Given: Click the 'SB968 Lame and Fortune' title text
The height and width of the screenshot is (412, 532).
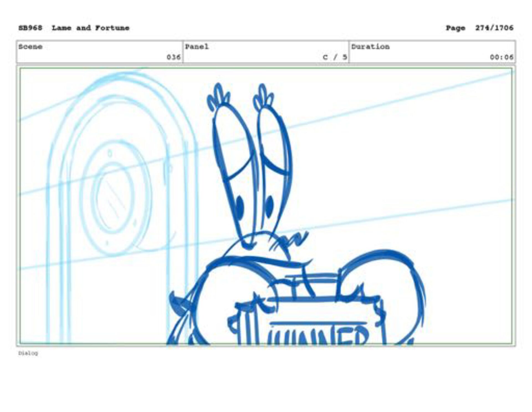Looking at the screenshot, I should [74, 28].
